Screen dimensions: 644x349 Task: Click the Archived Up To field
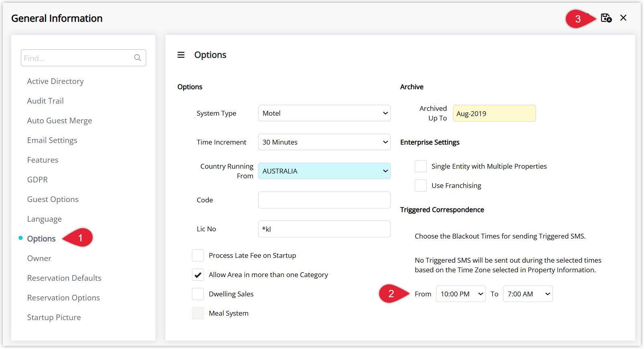tap(494, 113)
